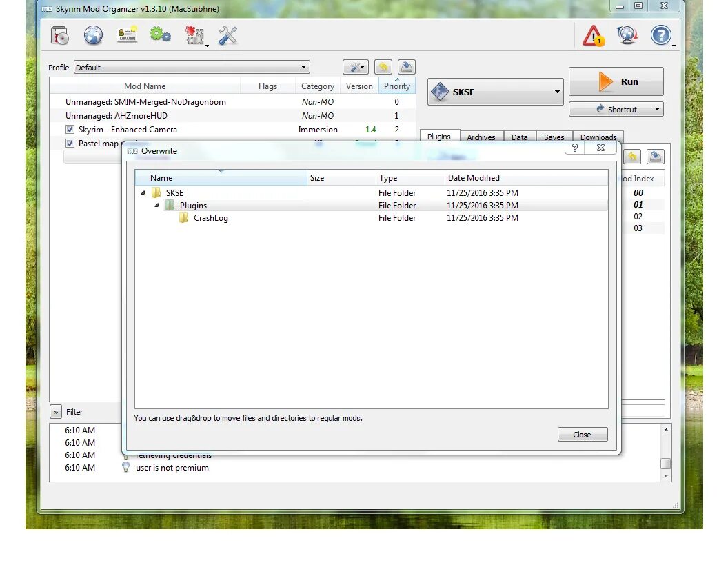728x563 pixels.
Task: Open the SKSE executable dropdown
Action: click(x=496, y=92)
